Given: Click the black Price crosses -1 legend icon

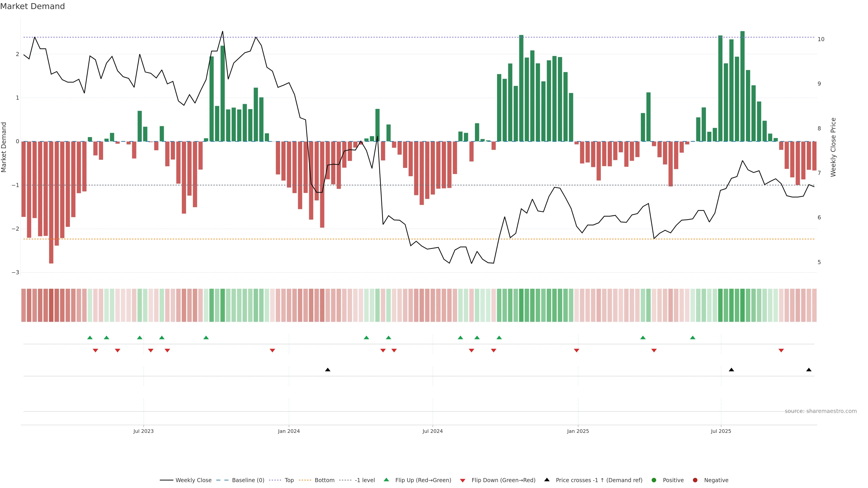Looking at the screenshot, I should pyautogui.click(x=547, y=480).
